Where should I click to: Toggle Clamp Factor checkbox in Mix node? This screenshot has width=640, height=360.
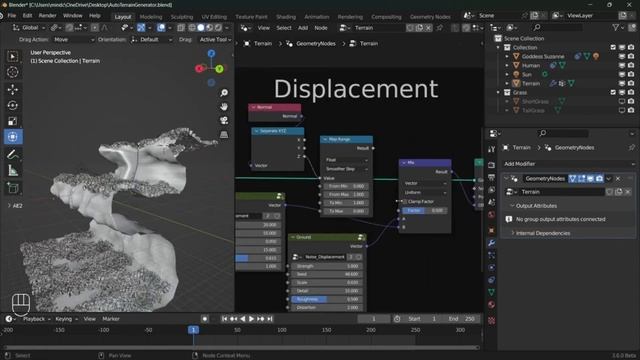405,202
